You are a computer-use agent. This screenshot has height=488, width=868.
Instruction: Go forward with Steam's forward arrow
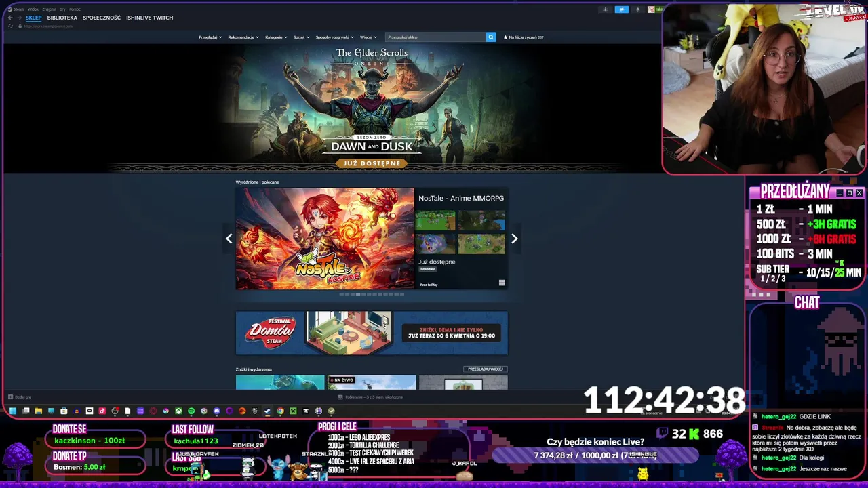18,18
